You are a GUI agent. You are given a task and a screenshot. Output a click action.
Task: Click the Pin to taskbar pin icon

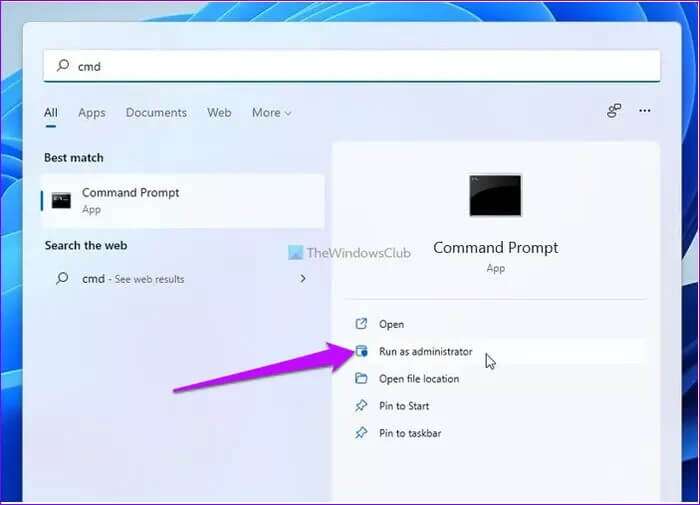(x=361, y=433)
